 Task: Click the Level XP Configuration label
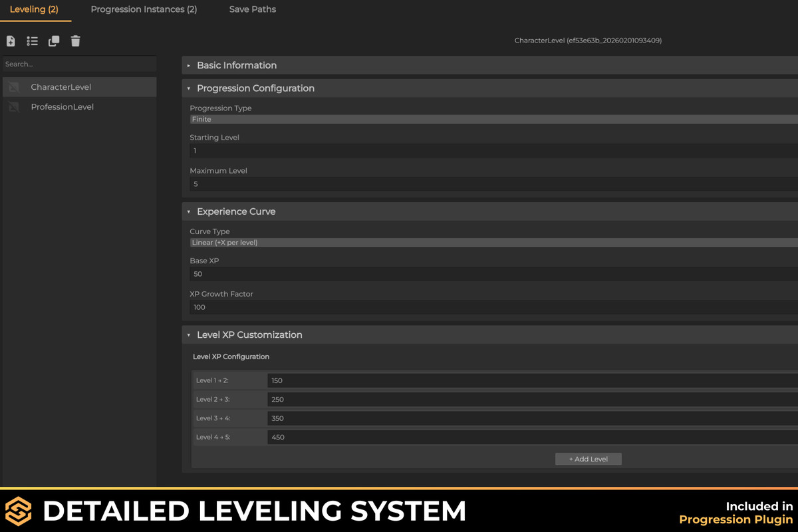tap(231, 357)
